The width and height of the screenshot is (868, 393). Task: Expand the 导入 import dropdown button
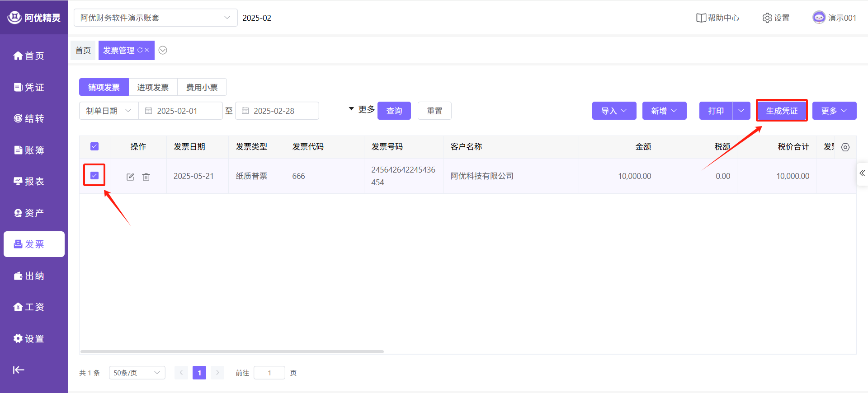(x=614, y=111)
